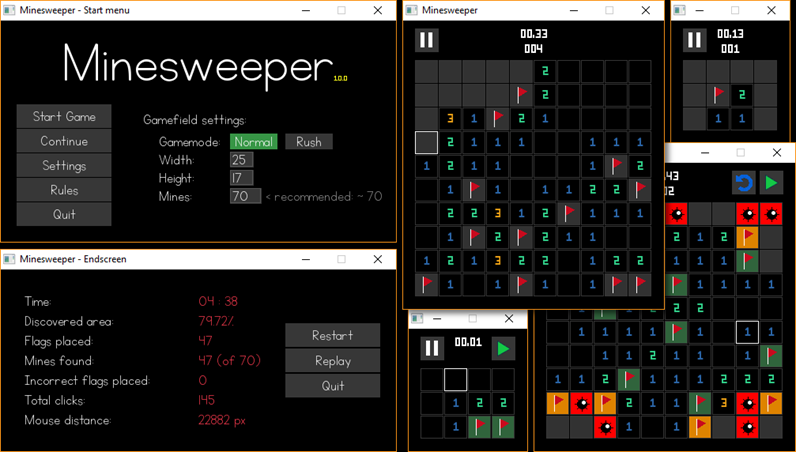Click the Replay button
The height and width of the screenshot is (452, 796).
(332, 360)
